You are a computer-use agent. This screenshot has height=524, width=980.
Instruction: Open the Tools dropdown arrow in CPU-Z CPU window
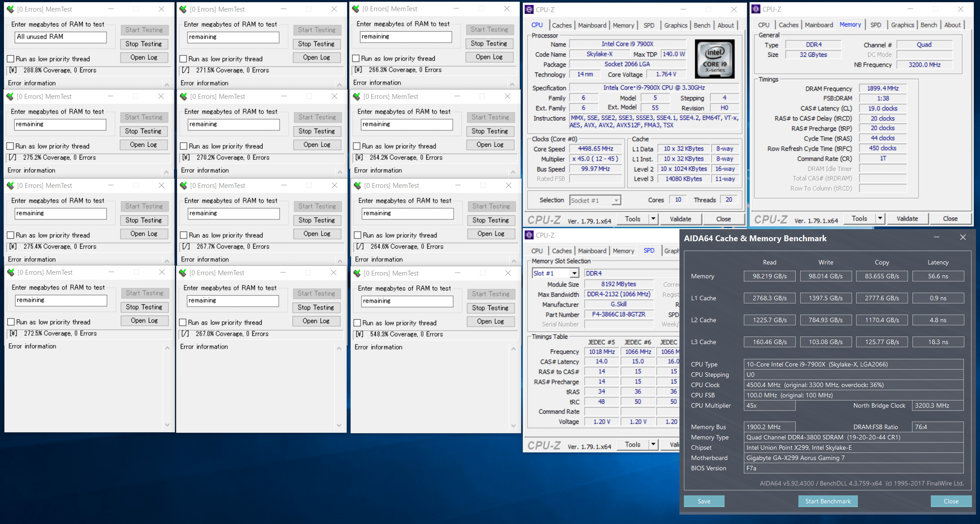(653, 219)
